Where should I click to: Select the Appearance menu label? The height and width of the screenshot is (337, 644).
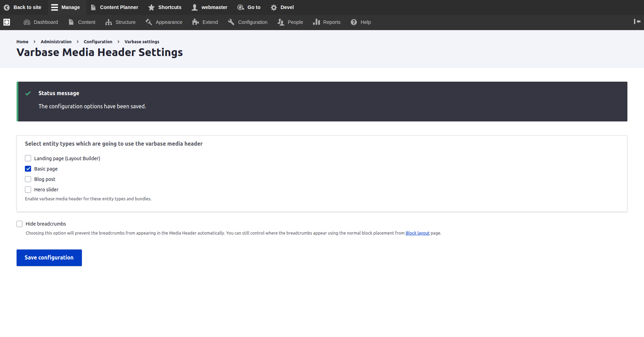[169, 22]
